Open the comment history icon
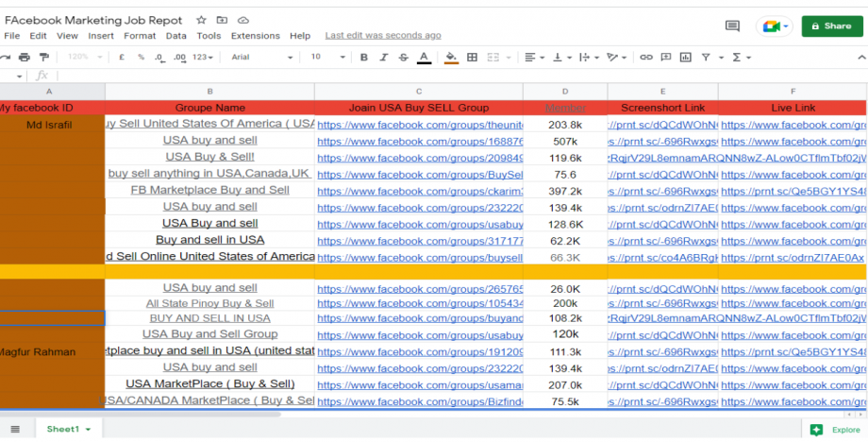 [732, 26]
